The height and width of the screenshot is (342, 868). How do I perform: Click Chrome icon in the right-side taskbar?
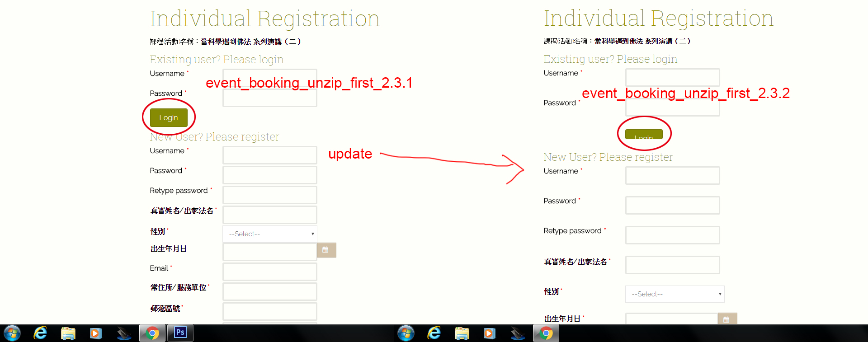pos(546,333)
